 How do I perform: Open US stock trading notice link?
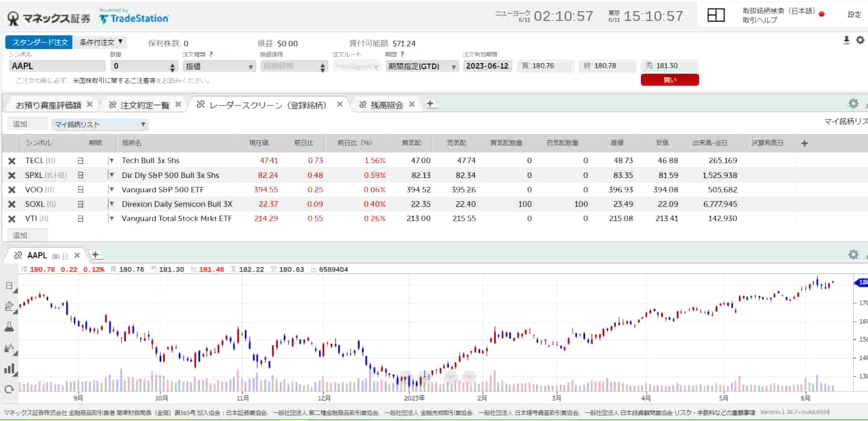point(114,81)
